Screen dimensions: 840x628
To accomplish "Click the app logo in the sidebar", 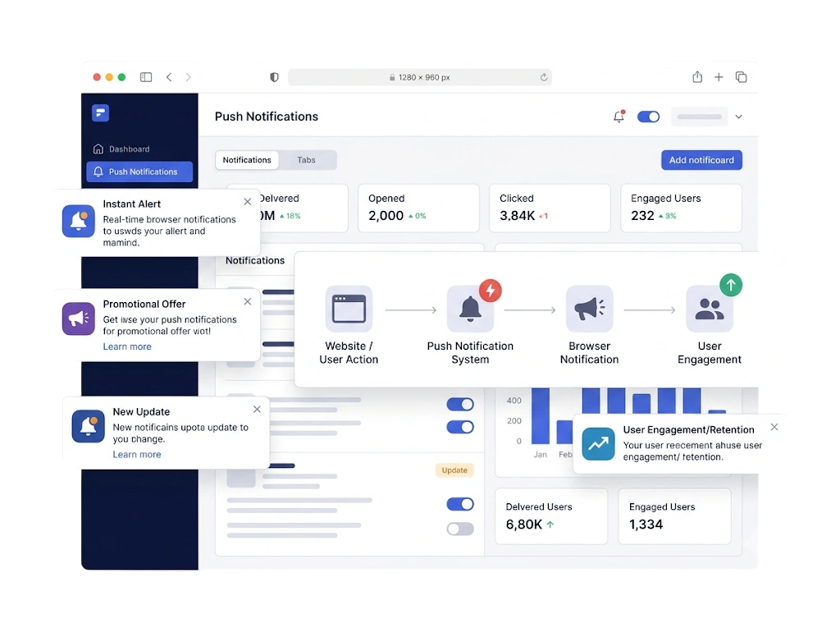I will 100,112.
